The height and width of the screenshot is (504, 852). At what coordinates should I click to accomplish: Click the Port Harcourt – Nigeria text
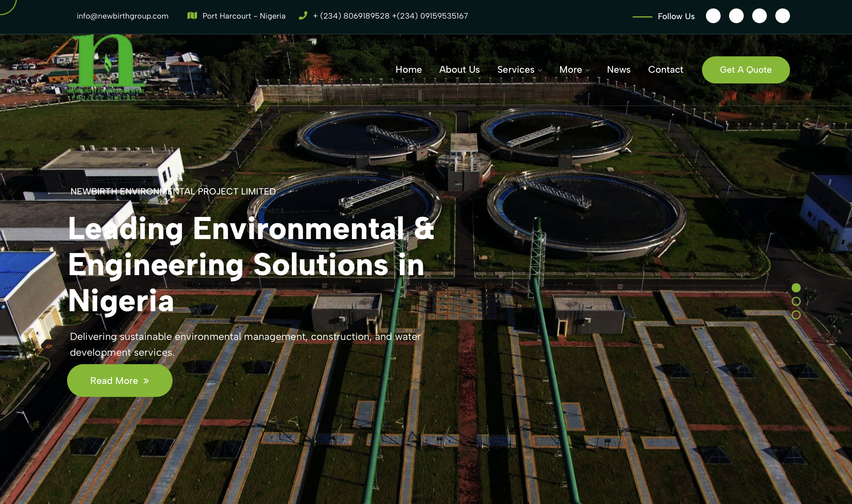[x=244, y=16]
